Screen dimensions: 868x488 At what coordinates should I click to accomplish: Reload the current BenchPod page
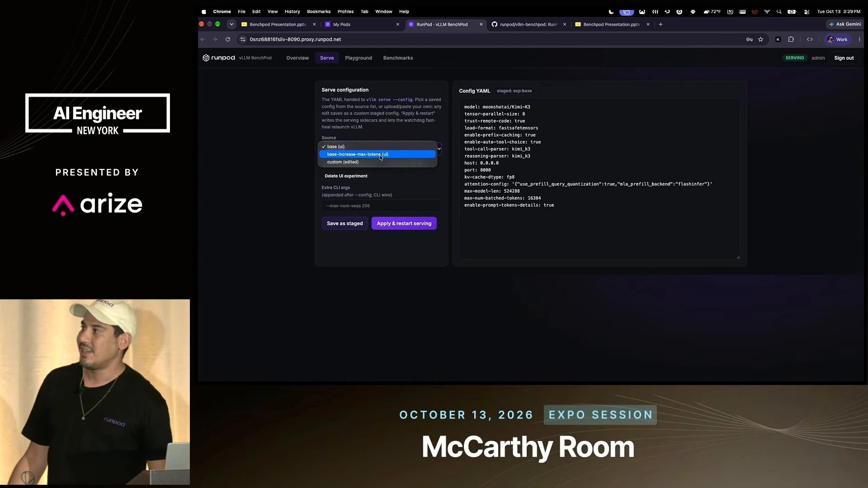[228, 39]
